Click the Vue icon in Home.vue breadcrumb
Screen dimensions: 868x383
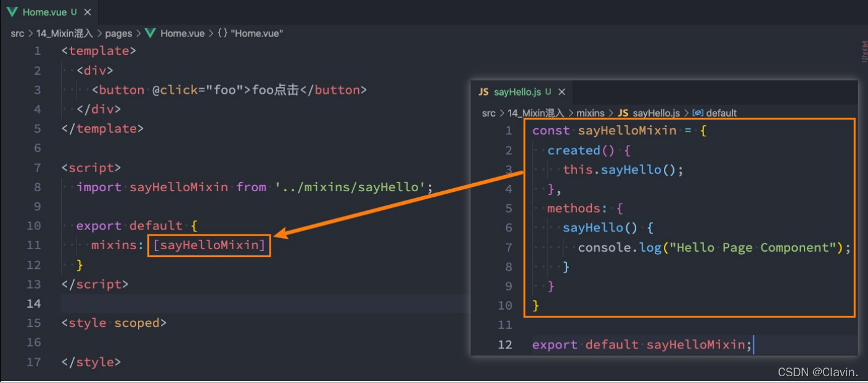point(150,33)
